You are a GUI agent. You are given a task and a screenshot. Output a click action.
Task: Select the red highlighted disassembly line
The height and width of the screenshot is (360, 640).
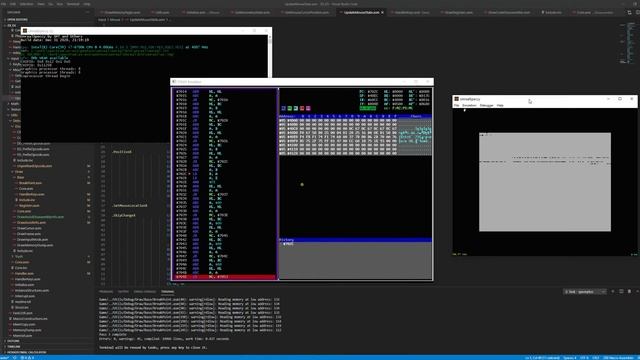[225, 277]
